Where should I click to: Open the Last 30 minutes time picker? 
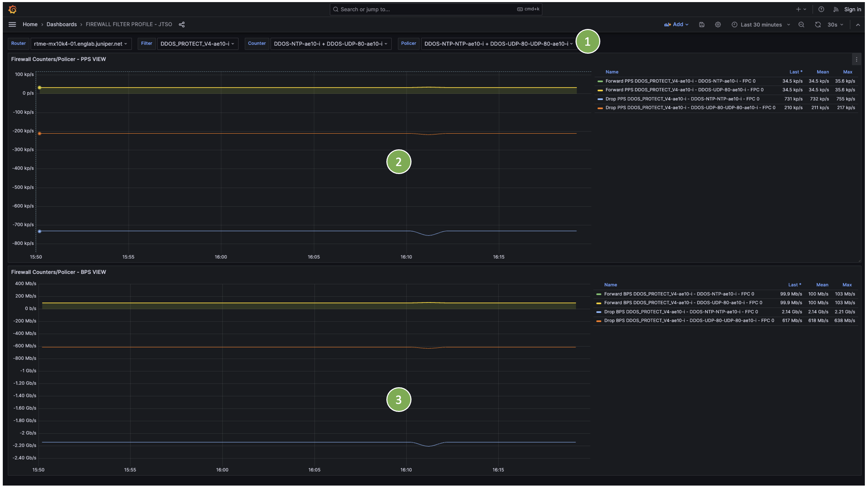click(761, 24)
